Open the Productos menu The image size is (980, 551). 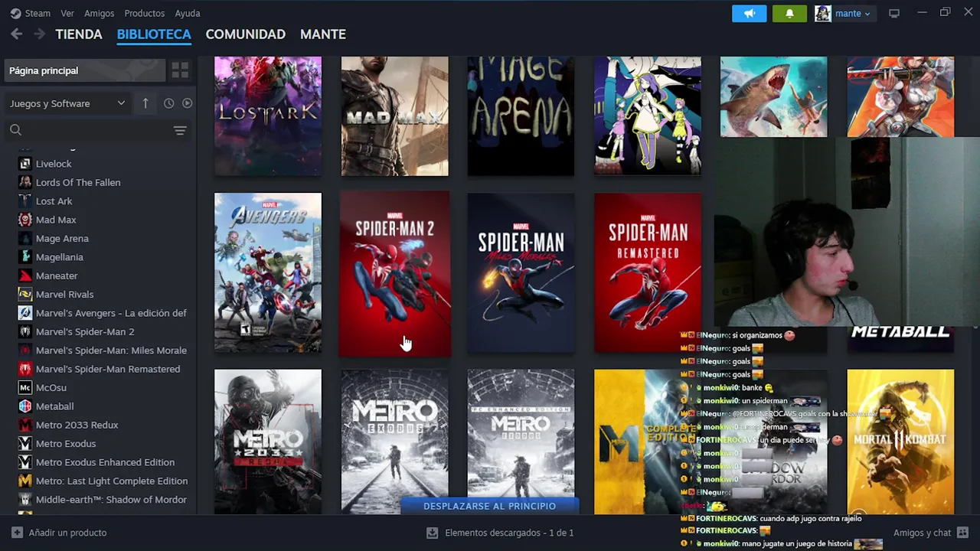pyautogui.click(x=144, y=13)
